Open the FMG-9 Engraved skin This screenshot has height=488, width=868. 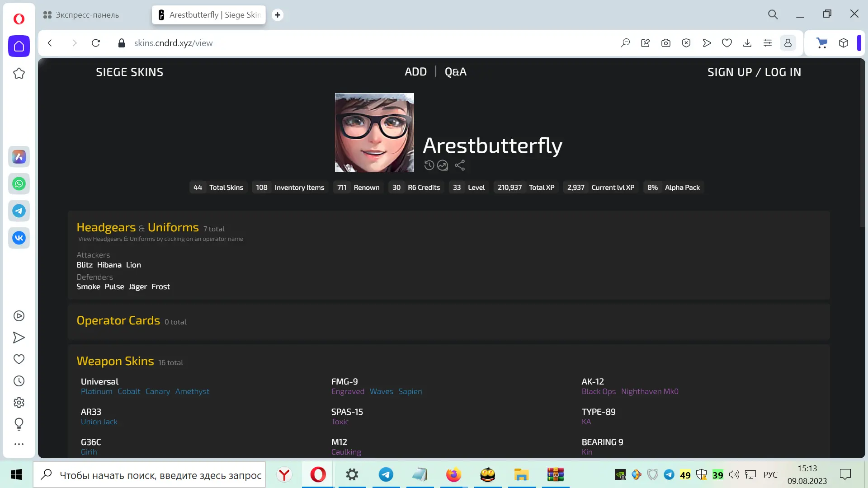click(348, 391)
